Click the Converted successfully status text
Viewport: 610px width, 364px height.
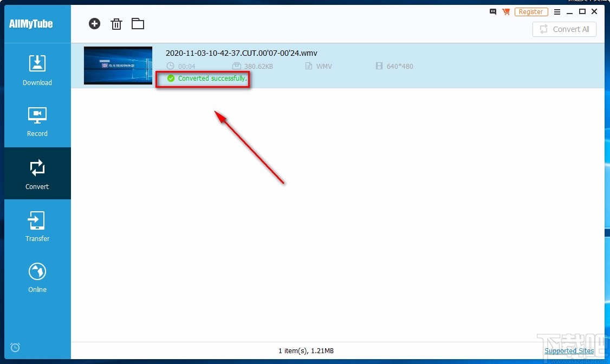212,78
